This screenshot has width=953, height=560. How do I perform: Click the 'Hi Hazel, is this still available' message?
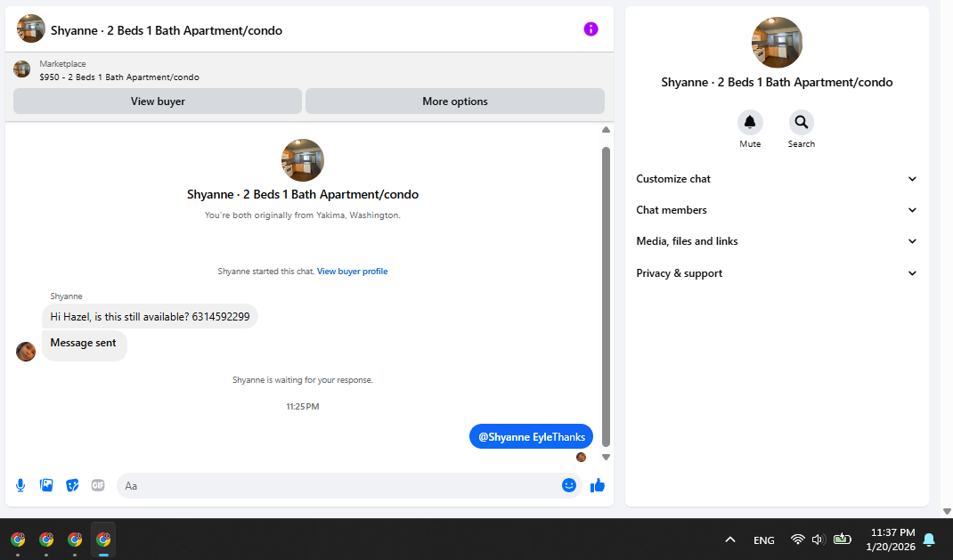point(151,316)
